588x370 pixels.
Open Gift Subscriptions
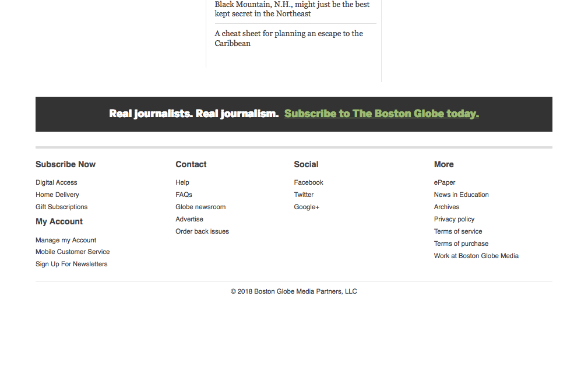[62, 207]
